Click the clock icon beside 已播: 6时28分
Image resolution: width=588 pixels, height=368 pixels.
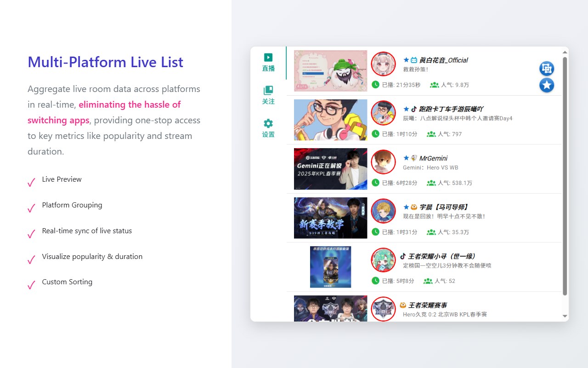pos(375,183)
